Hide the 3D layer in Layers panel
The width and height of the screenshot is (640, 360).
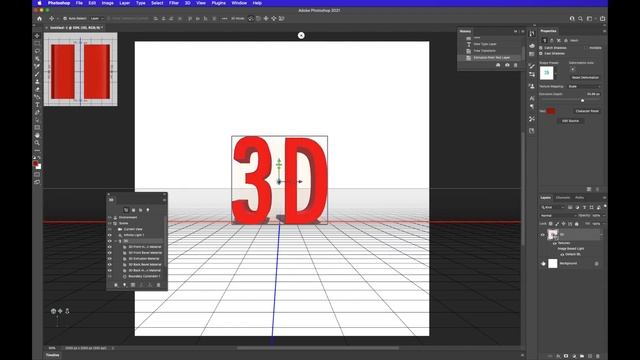pyautogui.click(x=543, y=235)
